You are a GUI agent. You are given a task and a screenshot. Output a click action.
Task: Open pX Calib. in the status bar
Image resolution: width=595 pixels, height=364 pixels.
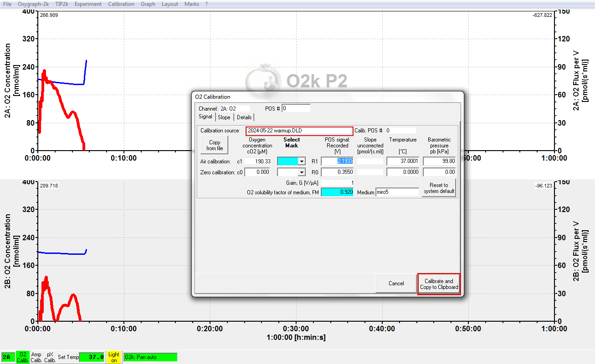50,357
